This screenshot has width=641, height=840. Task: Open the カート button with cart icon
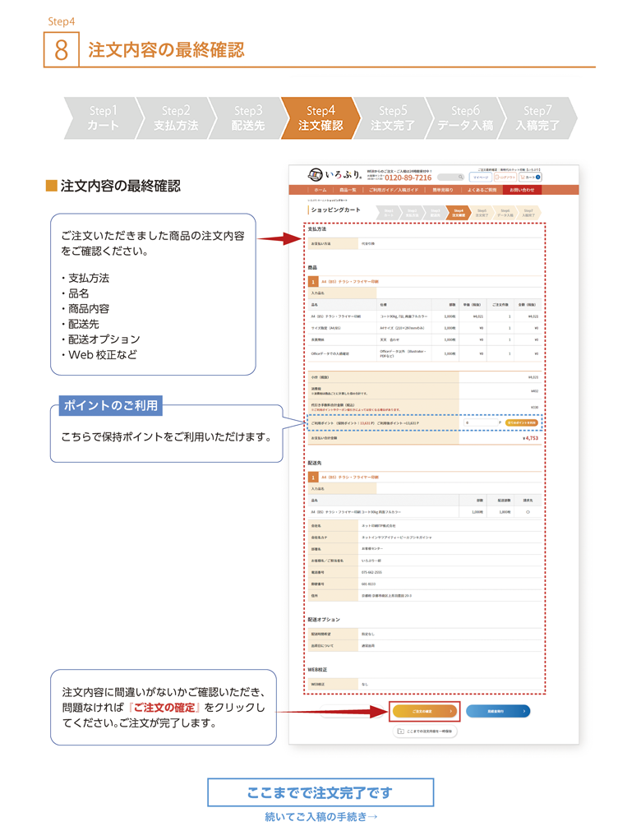tap(530, 177)
